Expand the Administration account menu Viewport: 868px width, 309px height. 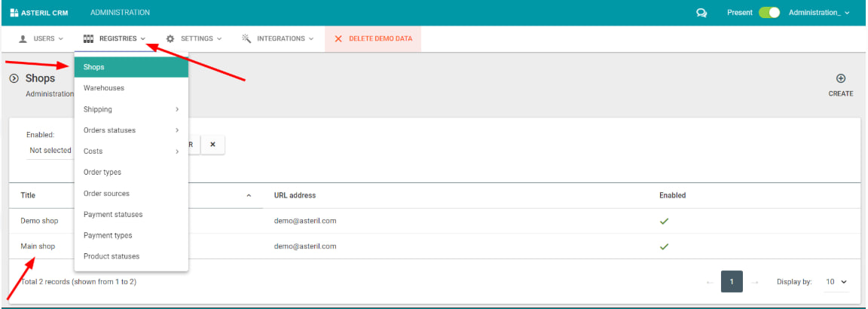tap(819, 13)
